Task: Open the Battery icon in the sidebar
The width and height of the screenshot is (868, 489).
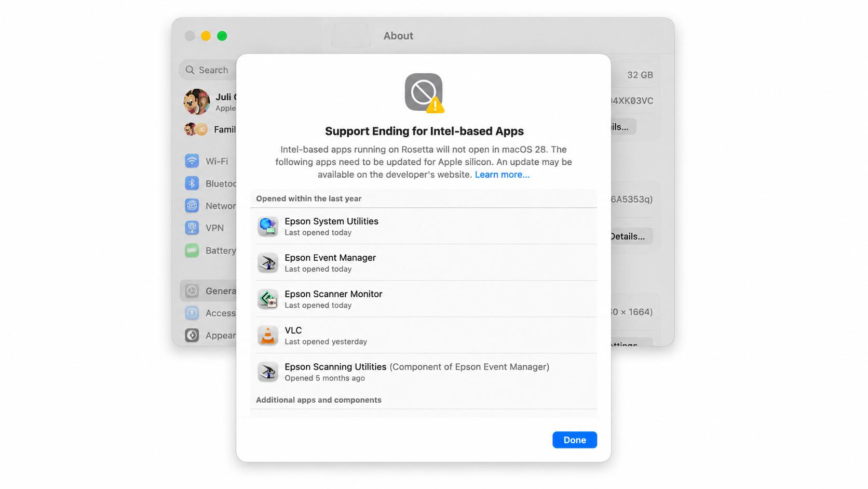Action: pos(192,250)
